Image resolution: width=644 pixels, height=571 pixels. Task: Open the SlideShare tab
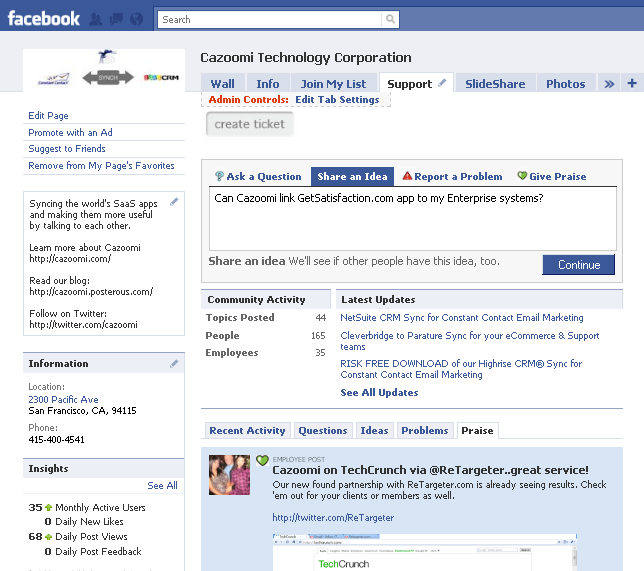(495, 84)
